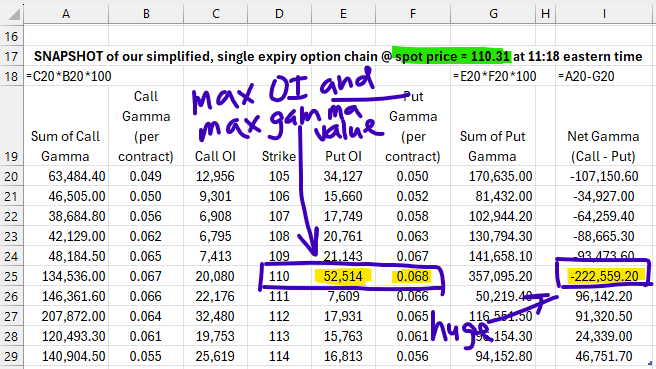Select cell with 48,184.50
Screen dimensions: 656x369
(66, 256)
